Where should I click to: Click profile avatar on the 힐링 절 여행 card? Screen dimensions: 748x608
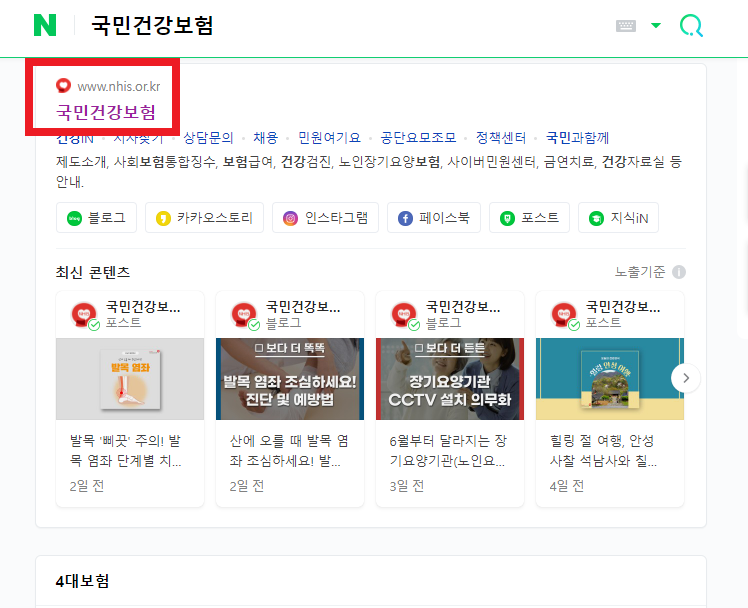coord(564,315)
